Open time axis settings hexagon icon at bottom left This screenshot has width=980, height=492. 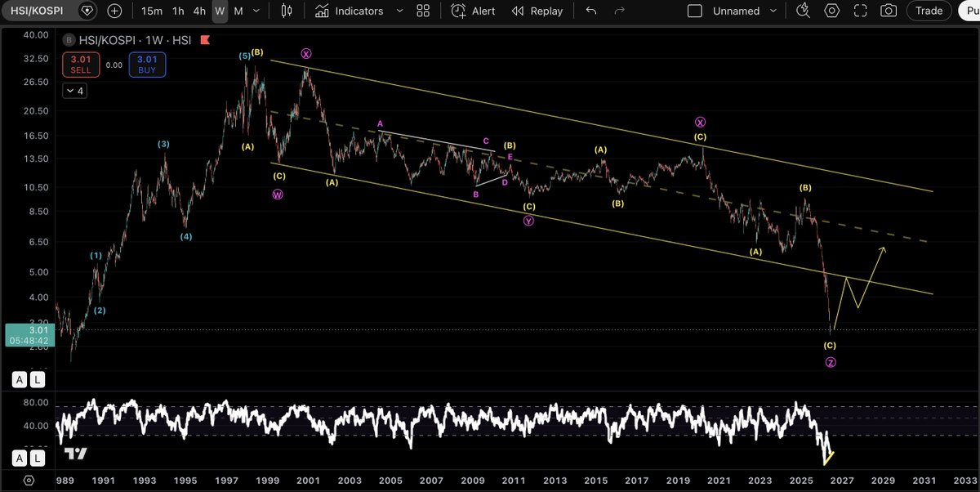click(x=28, y=480)
